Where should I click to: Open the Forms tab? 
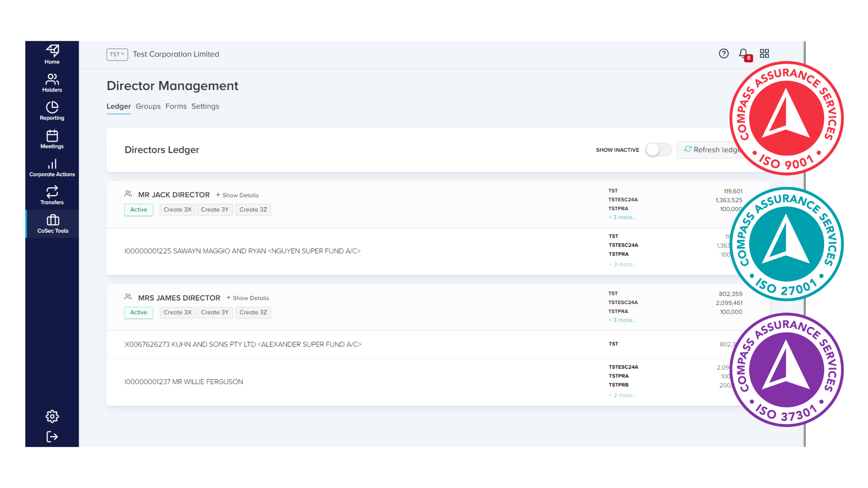176,106
